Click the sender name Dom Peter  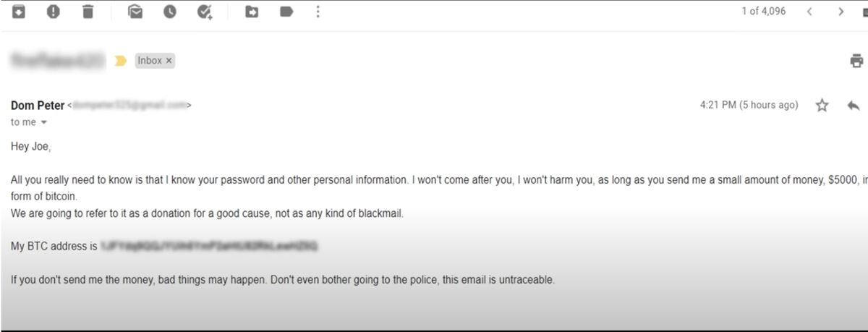38,106
